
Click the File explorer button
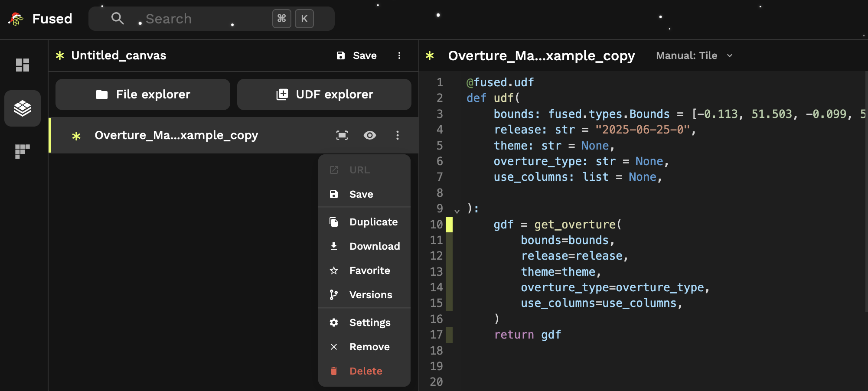(143, 94)
